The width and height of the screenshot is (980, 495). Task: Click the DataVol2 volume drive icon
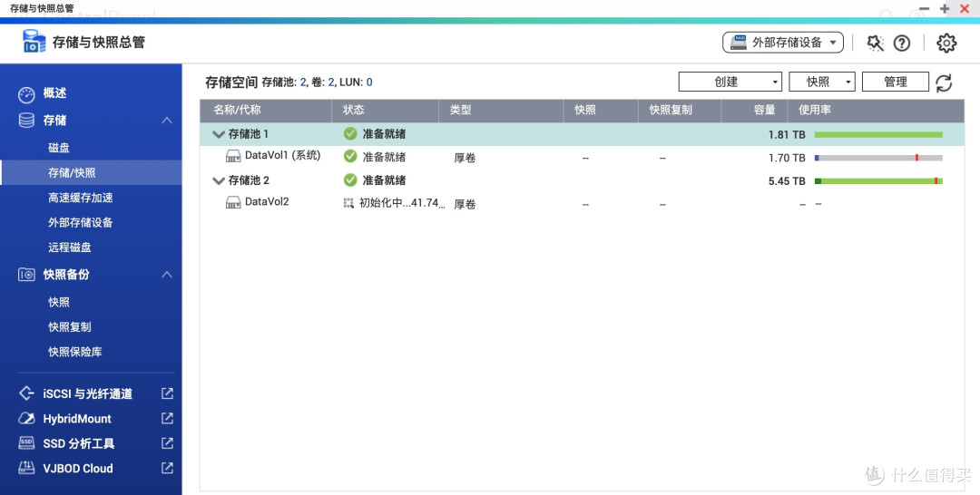232,202
